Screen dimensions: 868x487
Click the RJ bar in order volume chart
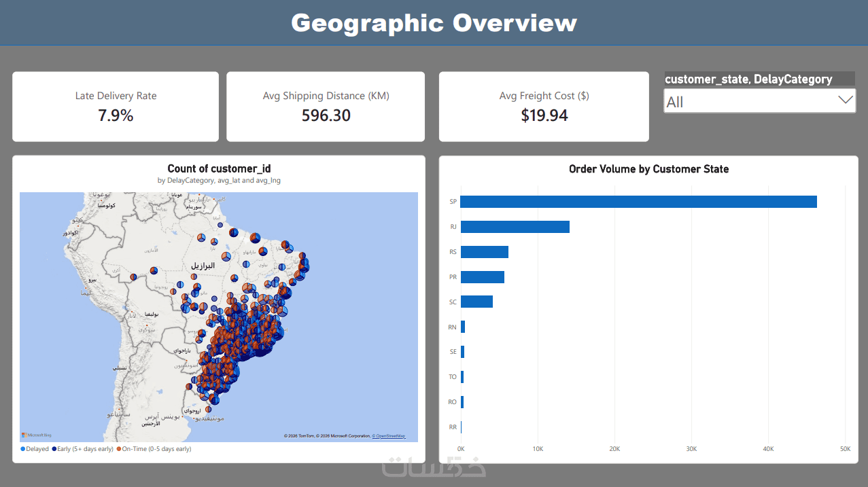[515, 227]
